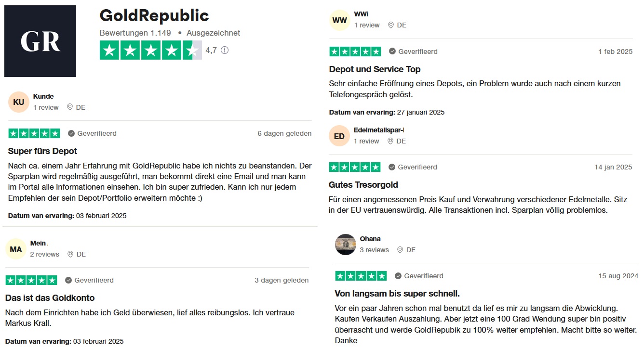
Task: Click the GR GoldRepublic logo
Action: point(40,41)
